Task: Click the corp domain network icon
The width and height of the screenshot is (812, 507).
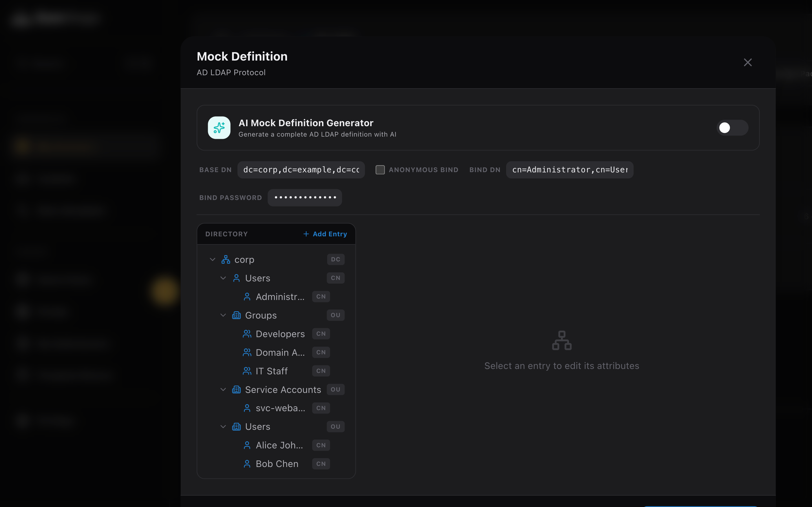Action: 226,259
